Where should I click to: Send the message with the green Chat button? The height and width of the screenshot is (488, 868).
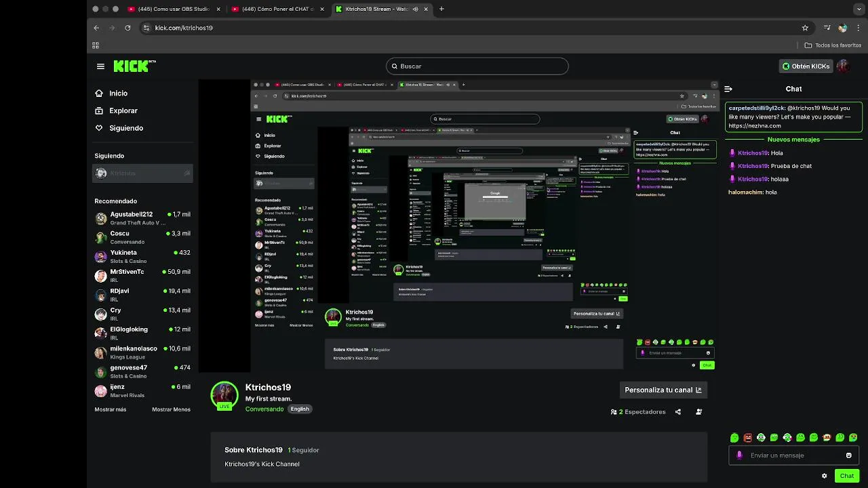click(x=847, y=476)
